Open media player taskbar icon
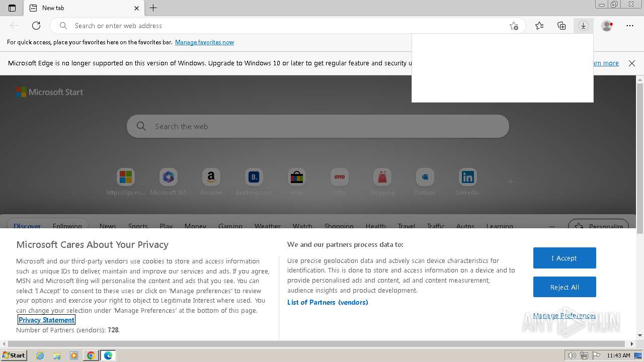The image size is (644, 362). click(x=74, y=355)
